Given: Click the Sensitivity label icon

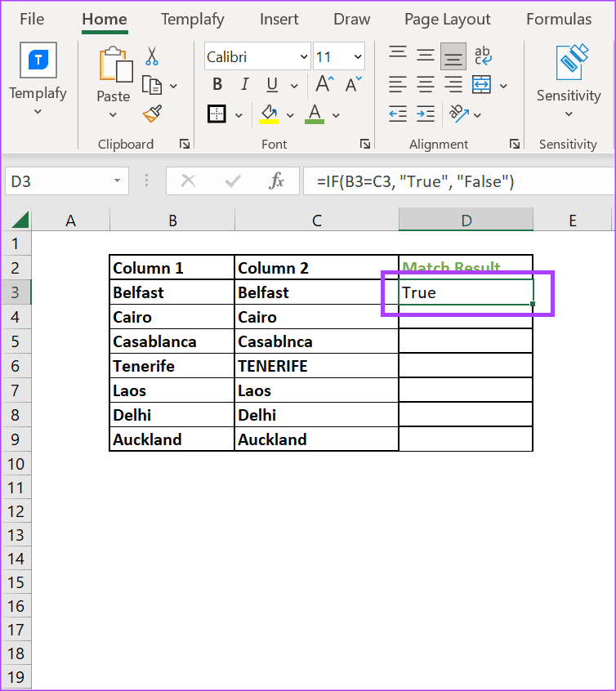Looking at the screenshot, I should pos(571,62).
